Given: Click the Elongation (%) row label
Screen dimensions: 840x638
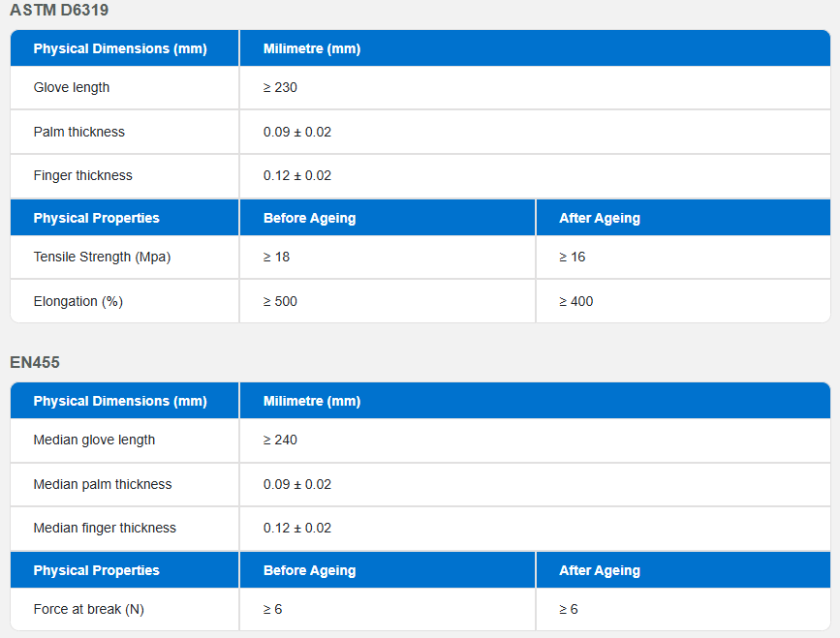Looking at the screenshot, I should point(78,301).
